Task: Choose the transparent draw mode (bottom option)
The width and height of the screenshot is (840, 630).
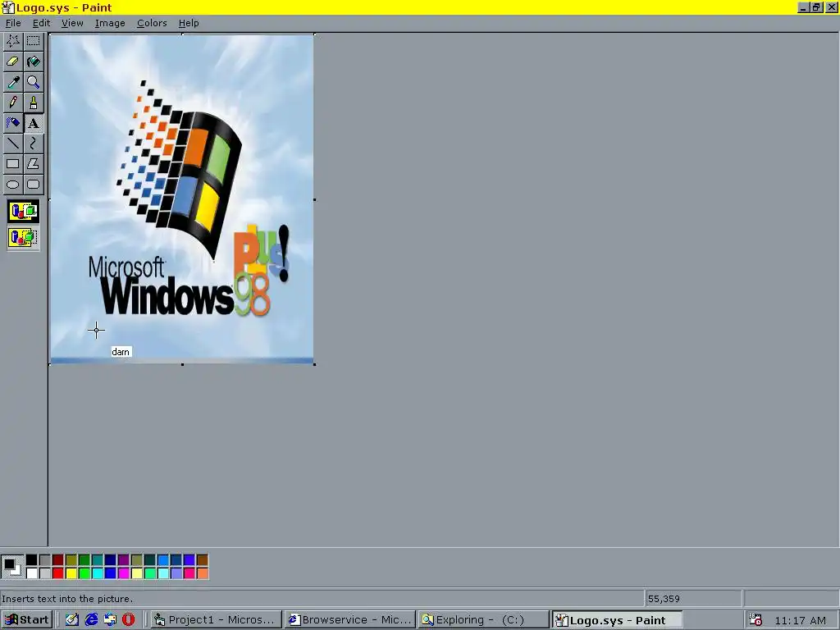Action: (x=24, y=237)
